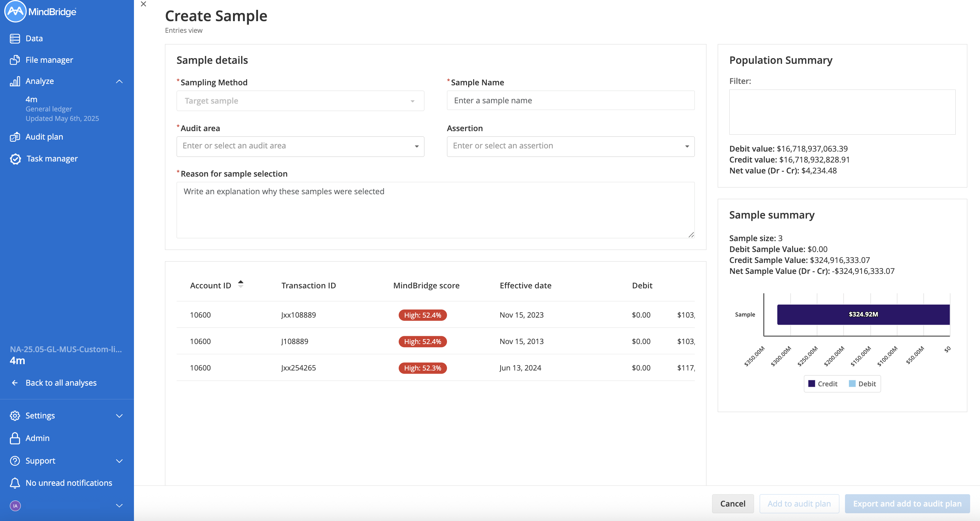Select the Task manager checkmark icon
980x521 pixels.
[15, 159]
